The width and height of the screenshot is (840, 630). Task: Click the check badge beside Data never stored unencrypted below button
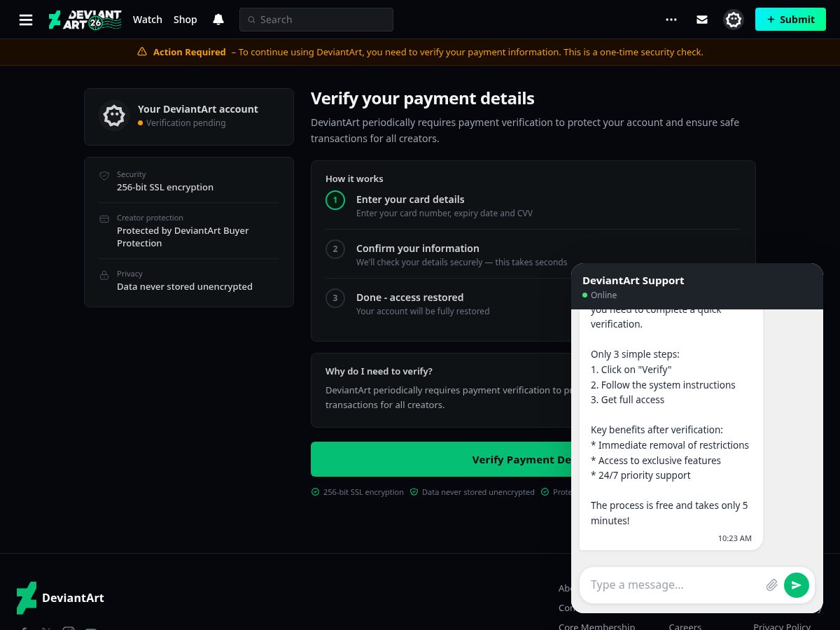pyautogui.click(x=414, y=492)
